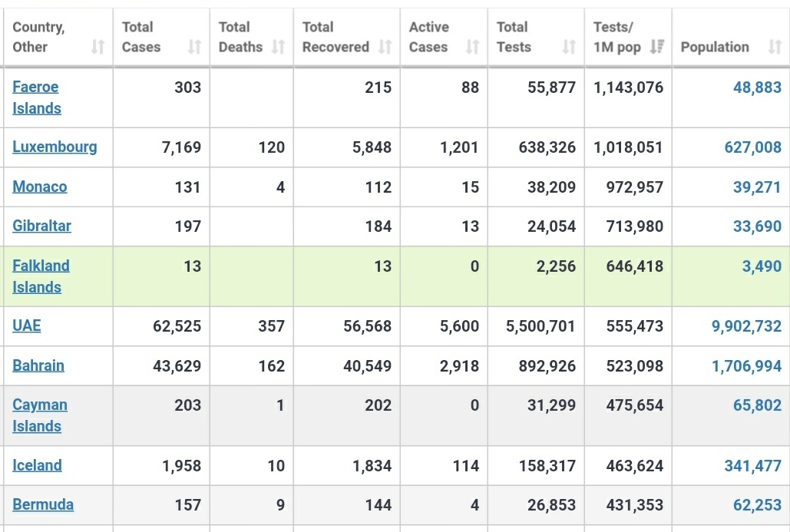Image resolution: width=790 pixels, height=532 pixels.
Task: Select Bahrain tests per million 523,098
Action: point(635,365)
